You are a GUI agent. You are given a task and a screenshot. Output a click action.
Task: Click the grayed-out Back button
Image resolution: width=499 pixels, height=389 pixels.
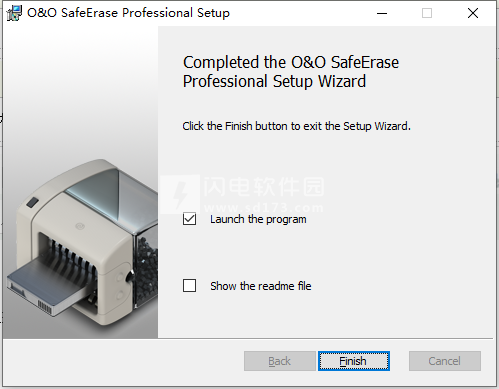(280, 361)
